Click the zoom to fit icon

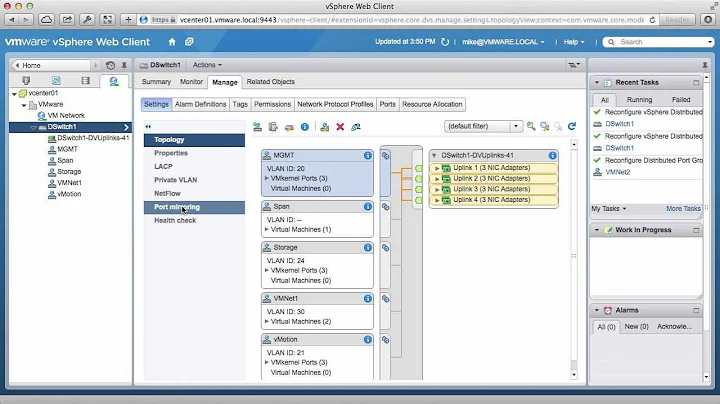tap(545, 126)
